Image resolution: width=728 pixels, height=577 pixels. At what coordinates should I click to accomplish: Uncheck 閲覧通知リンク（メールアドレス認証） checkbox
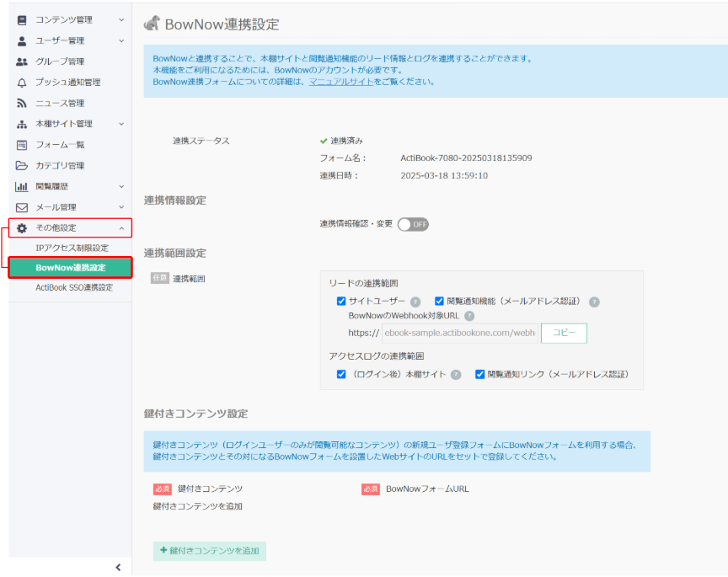pyautogui.click(x=480, y=374)
